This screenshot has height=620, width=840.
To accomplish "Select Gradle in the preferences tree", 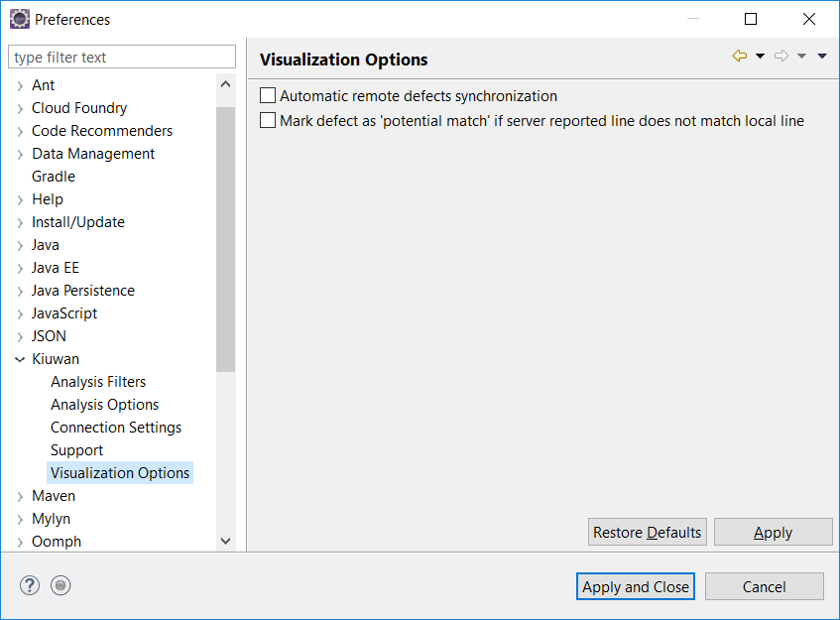I will (53, 176).
